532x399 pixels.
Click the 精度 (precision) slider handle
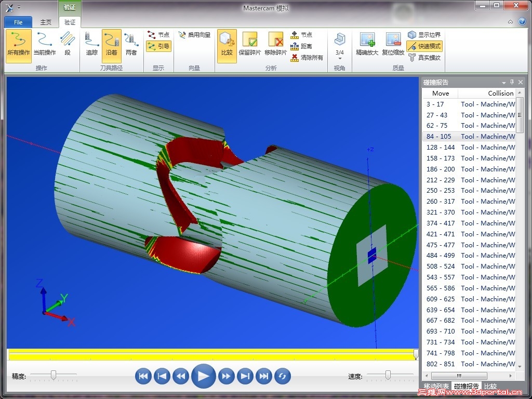coord(54,375)
